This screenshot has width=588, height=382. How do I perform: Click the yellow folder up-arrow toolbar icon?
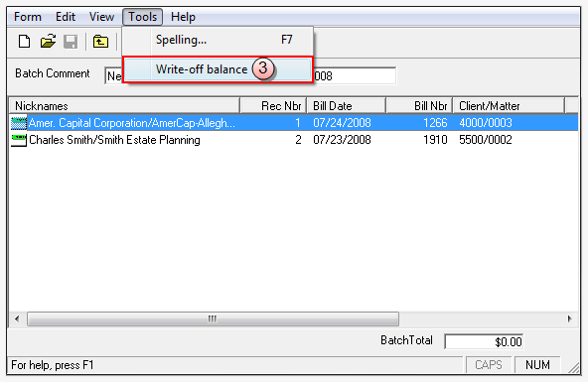point(100,42)
